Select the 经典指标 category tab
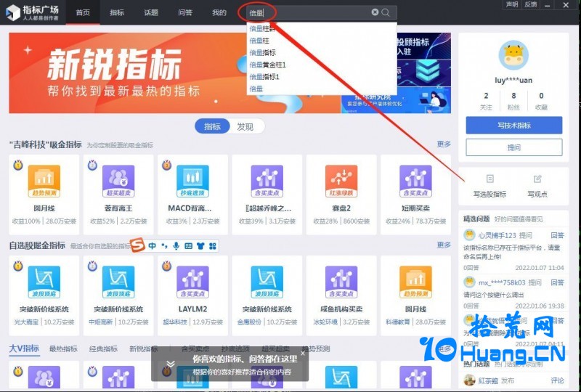This screenshot has height=392, width=581. [x=103, y=348]
